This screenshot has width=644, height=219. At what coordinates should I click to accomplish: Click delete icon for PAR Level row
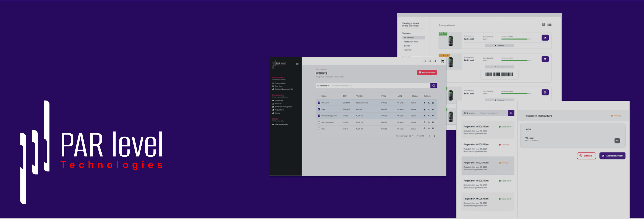pyautogui.click(x=433, y=103)
